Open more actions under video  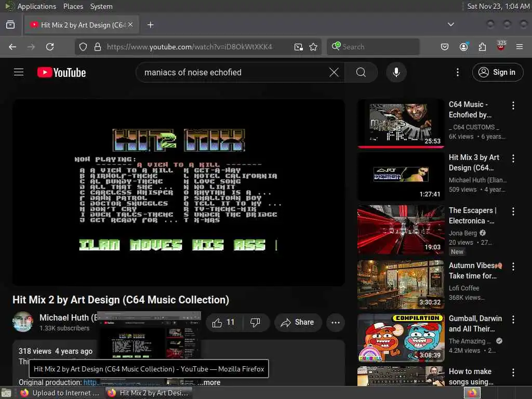coord(336,322)
